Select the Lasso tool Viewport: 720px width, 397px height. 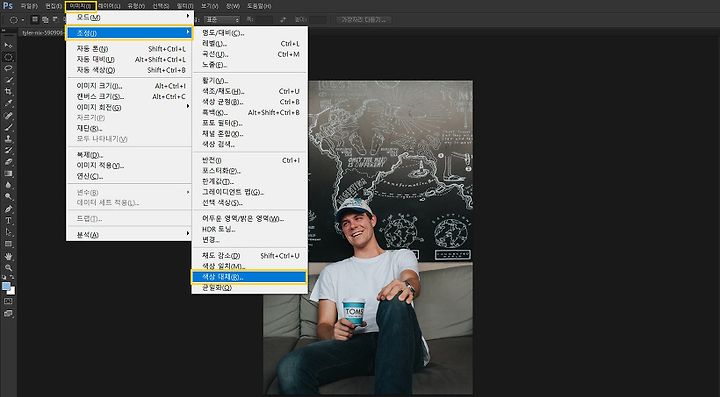(8, 69)
